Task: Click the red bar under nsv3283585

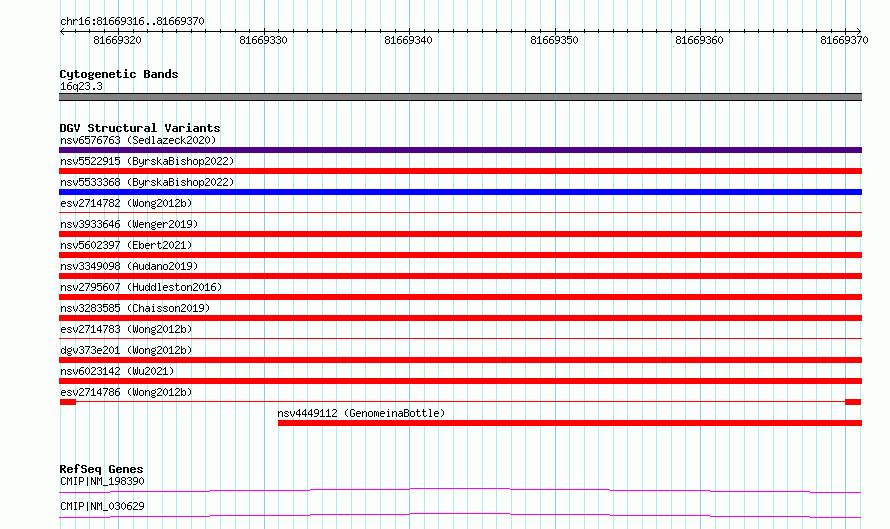Action: click(x=460, y=318)
